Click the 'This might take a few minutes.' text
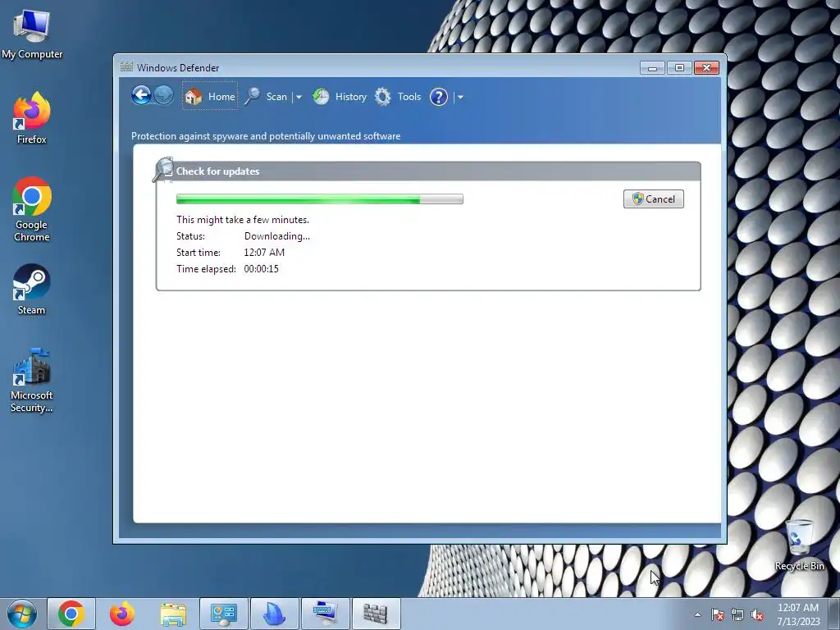This screenshot has width=840, height=630. [243, 220]
